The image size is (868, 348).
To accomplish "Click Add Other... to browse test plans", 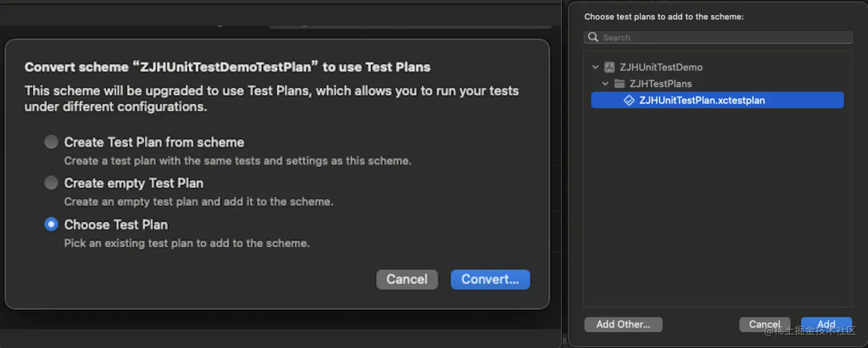I will [623, 324].
